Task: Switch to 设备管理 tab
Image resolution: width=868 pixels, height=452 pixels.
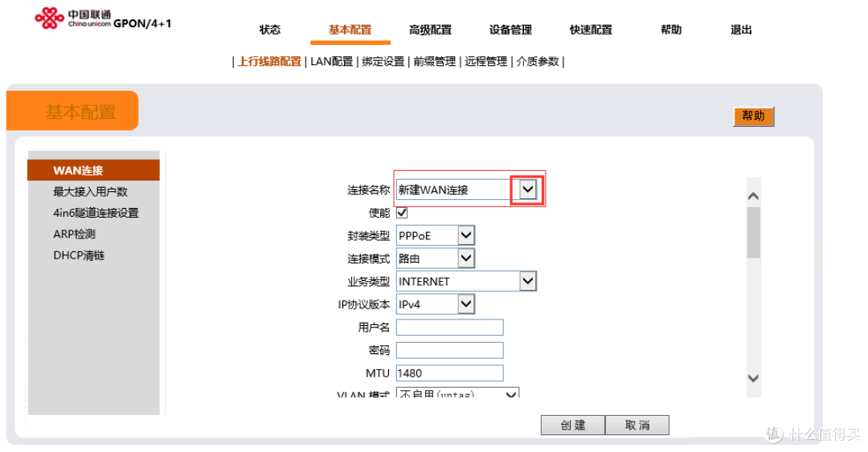Action: pyautogui.click(x=510, y=30)
